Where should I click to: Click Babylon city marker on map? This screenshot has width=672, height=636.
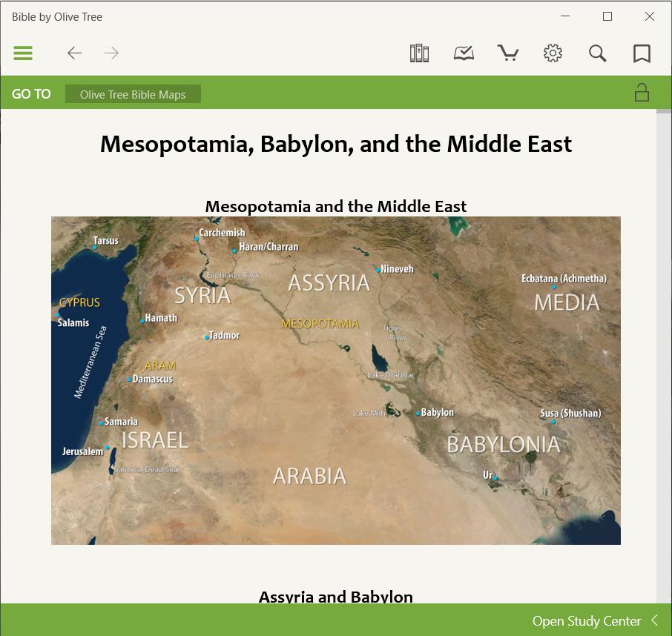click(x=418, y=413)
